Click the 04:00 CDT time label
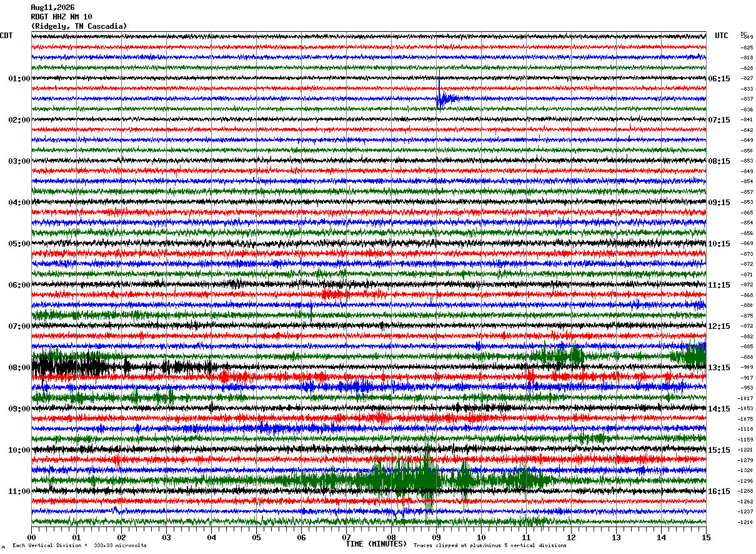The width and height of the screenshot is (756, 554). coord(19,203)
